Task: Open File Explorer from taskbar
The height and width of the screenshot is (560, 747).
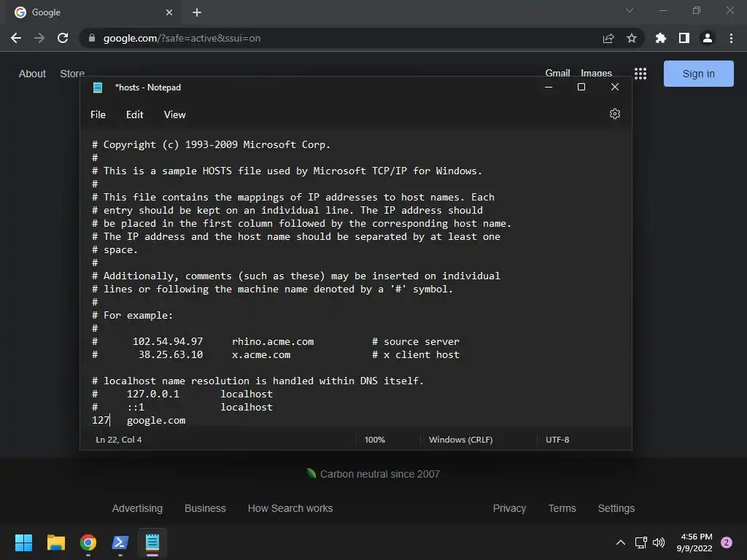Action: point(55,542)
